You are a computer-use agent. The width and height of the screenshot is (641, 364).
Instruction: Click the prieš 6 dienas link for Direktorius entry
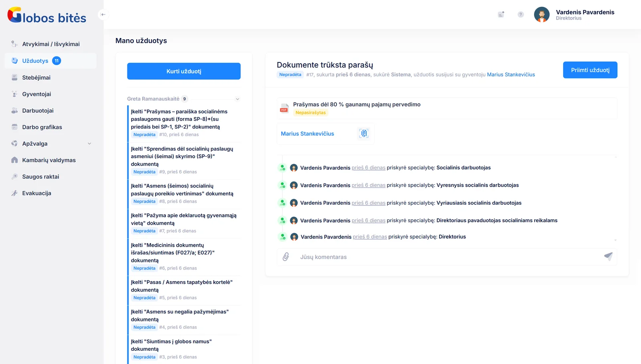tap(370, 237)
